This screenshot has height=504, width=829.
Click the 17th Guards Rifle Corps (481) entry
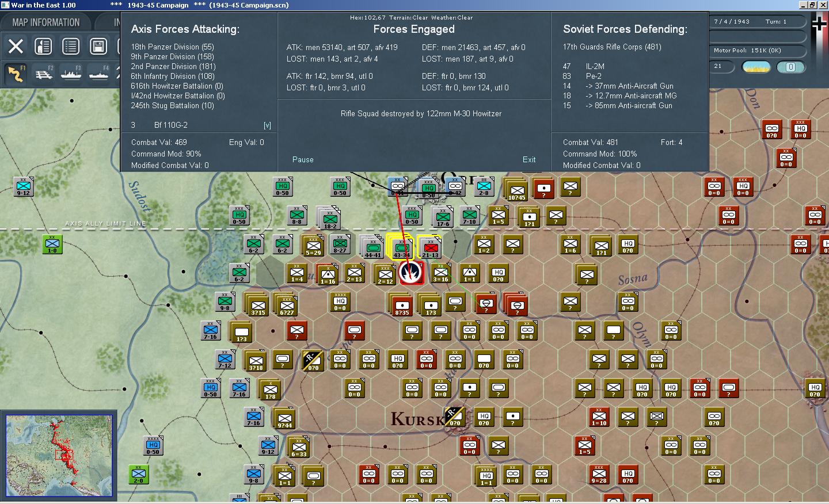[x=612, y=47]
